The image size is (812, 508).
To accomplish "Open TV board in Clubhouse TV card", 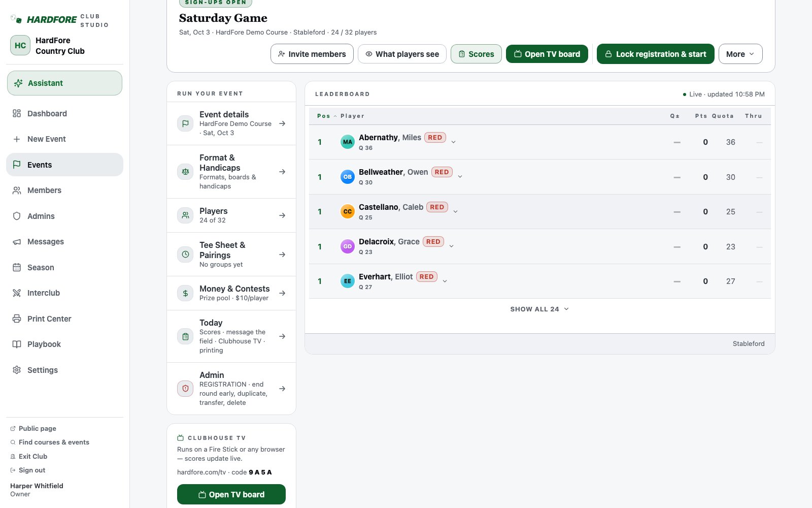I will [x=231, y=494].
